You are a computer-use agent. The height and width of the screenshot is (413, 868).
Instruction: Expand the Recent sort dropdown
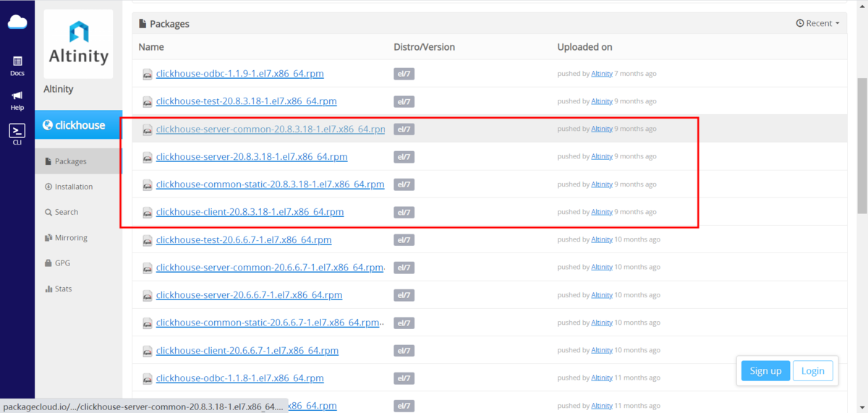coord(818,23)
